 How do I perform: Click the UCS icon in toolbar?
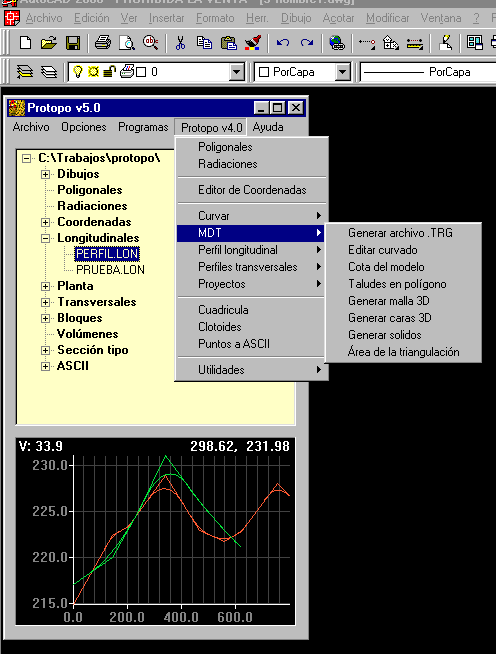tap(391, 43)
